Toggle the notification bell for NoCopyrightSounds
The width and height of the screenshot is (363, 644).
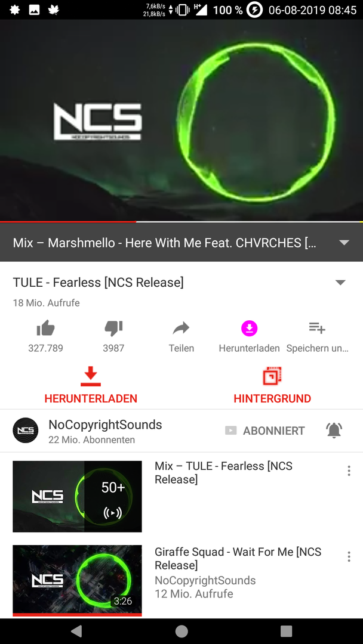[x=334, y=431]
